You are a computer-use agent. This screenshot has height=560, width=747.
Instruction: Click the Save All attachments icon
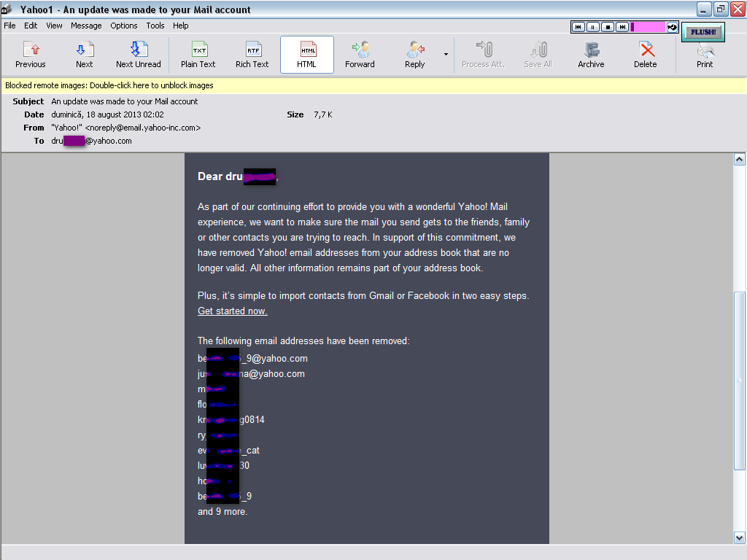point(538,55)
